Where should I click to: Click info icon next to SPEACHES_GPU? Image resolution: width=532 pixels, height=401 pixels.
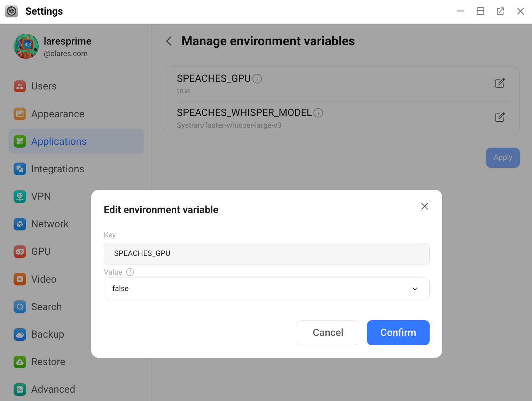[x=257, y=79]
